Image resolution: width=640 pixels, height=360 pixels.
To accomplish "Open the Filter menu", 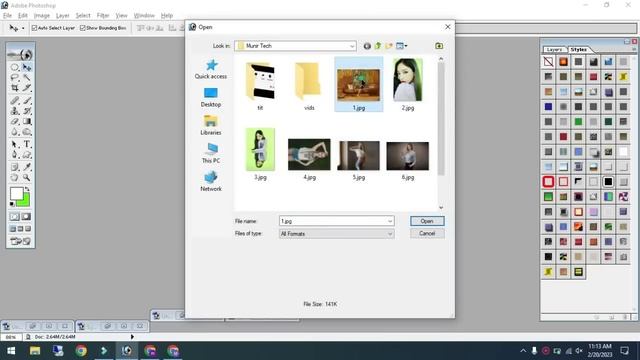I will [103, 16].
